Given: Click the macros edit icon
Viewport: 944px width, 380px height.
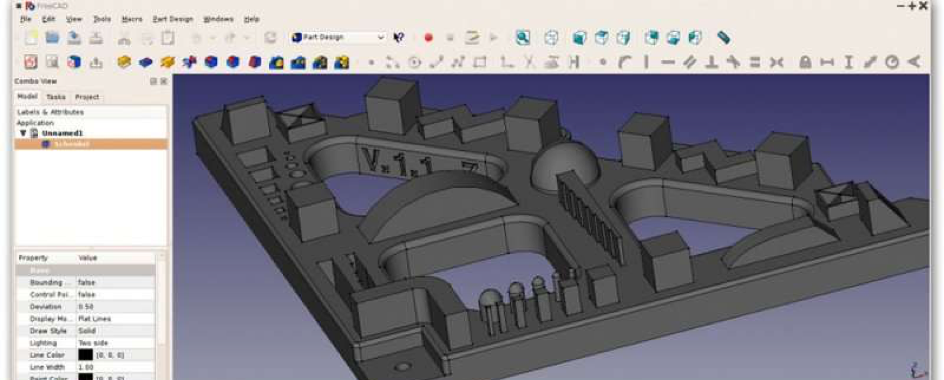Looking at the screenshot, I should 473,37.
